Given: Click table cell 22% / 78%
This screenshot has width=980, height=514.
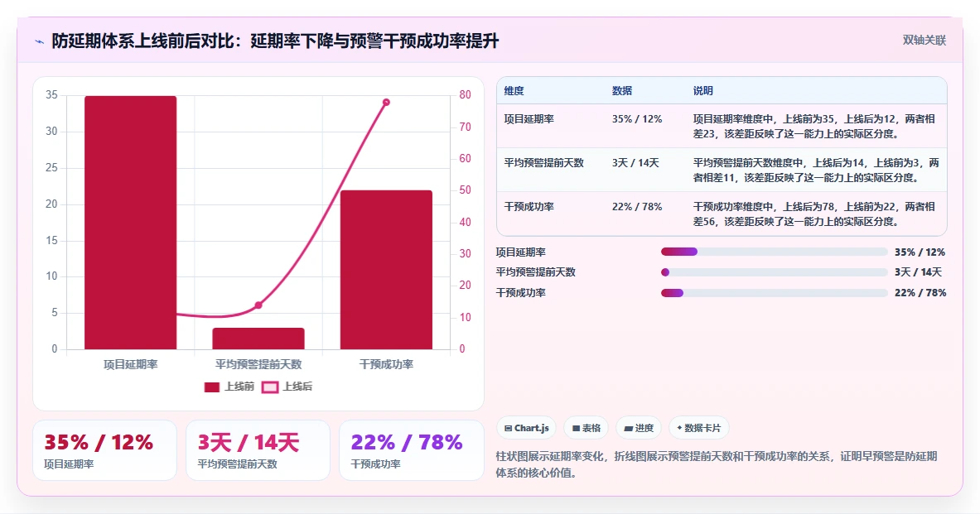Looking at the screenshot, I should tap(637, 206).
